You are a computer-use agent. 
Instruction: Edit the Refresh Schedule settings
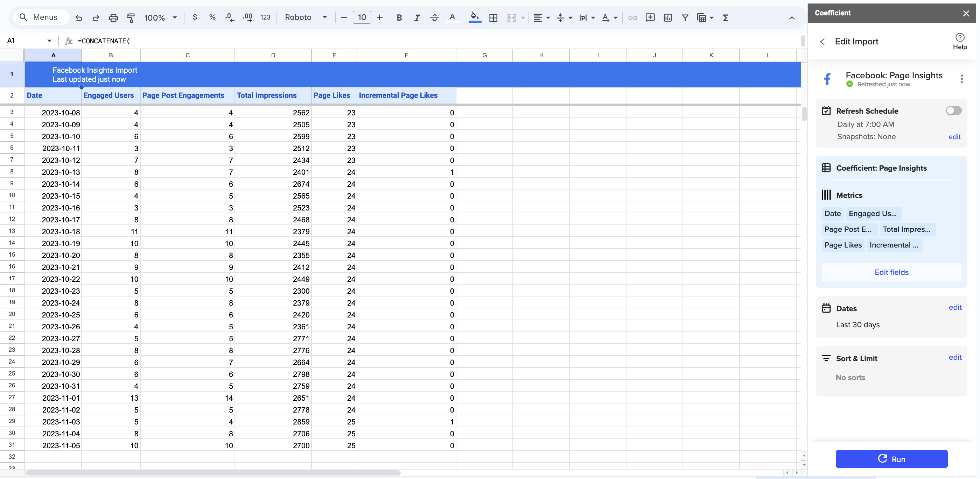coord(954,137)
